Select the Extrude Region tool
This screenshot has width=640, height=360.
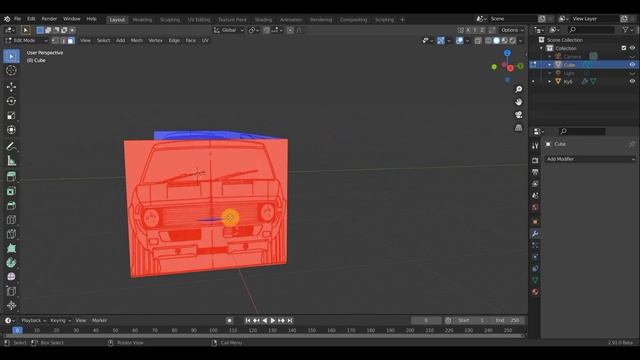point(11,177)
